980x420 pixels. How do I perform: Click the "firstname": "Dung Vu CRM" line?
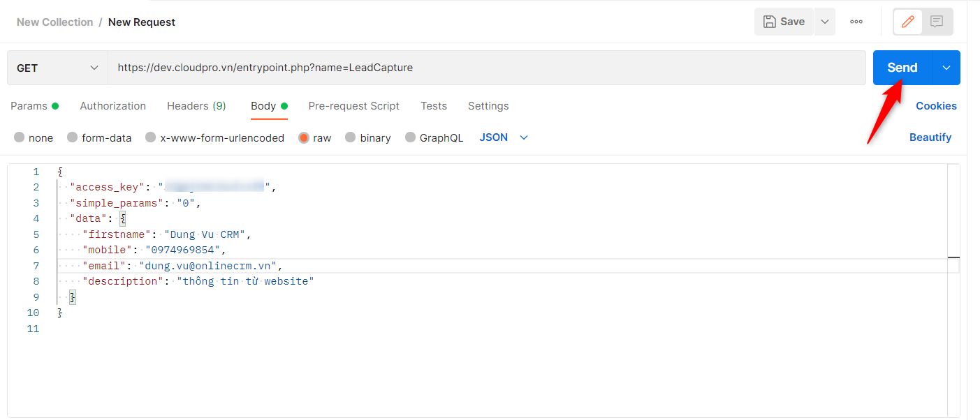(x=166, y=234)
